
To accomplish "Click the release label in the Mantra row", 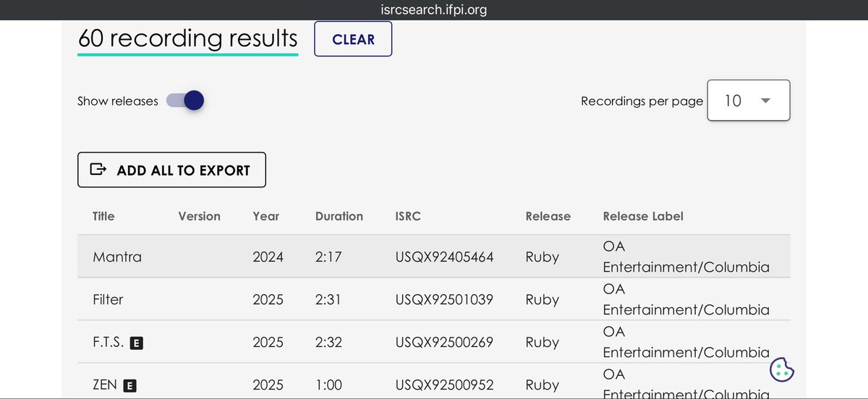I will 686,257.
